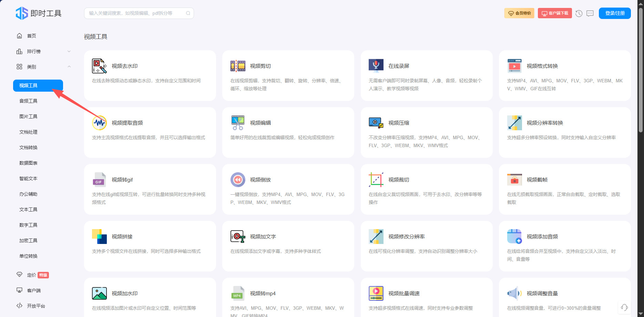Expand the 排行榜 sidebar chevron
The width and height of the screenshot is (644, 317).
(69, 51)
